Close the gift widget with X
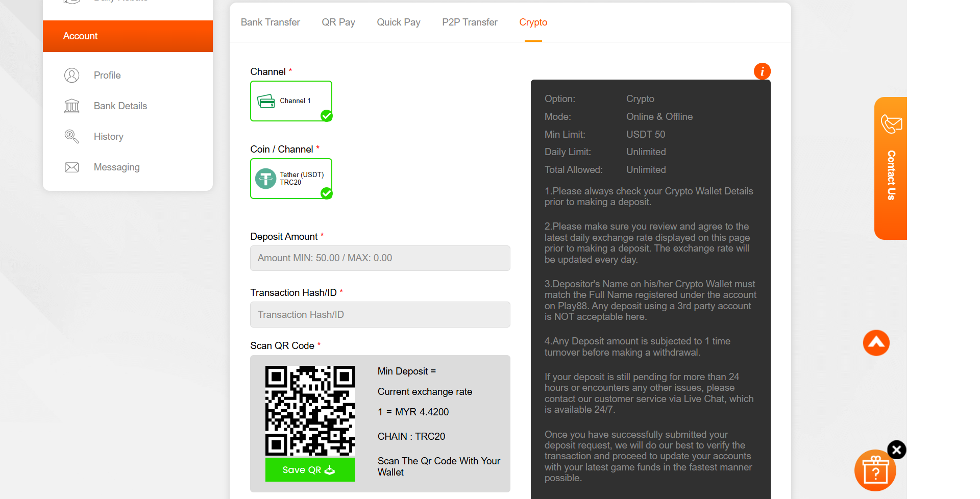The width and height of the screenshot is (980, 499). click(x=897, y=450)
